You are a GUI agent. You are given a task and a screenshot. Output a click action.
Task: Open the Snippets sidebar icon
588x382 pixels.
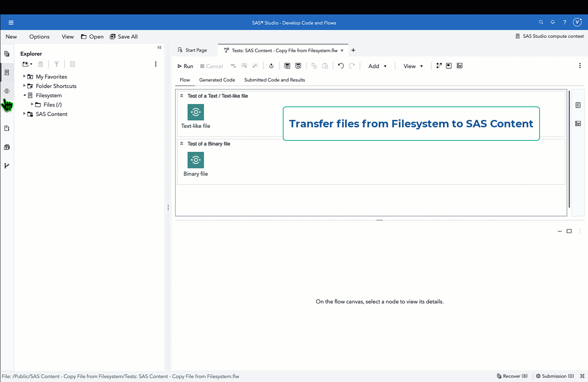coord(7,128)
